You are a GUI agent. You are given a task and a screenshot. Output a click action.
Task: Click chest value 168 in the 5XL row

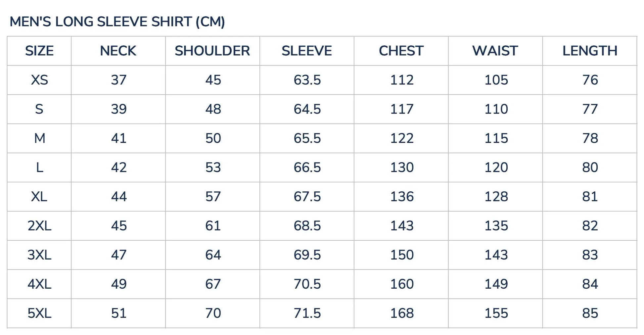[402, 313]
